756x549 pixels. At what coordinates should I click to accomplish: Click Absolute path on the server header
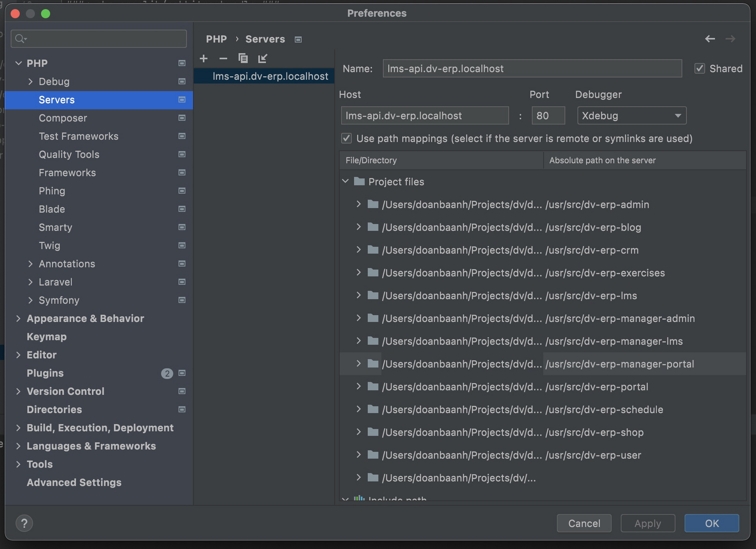click(x=645, y=160)
